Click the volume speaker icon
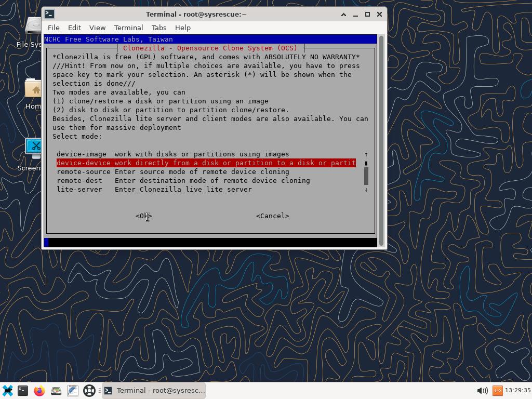532x399 pixels. pos(482,391)
